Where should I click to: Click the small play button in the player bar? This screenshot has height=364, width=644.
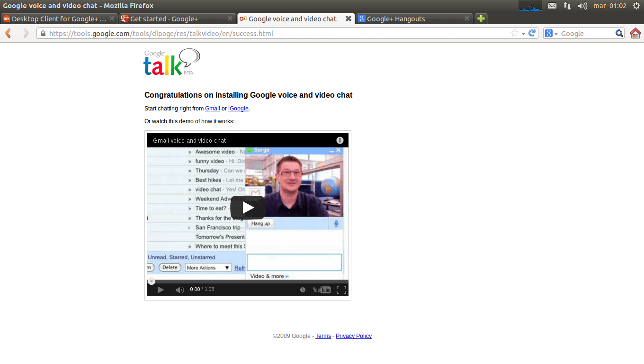point(161,290)
